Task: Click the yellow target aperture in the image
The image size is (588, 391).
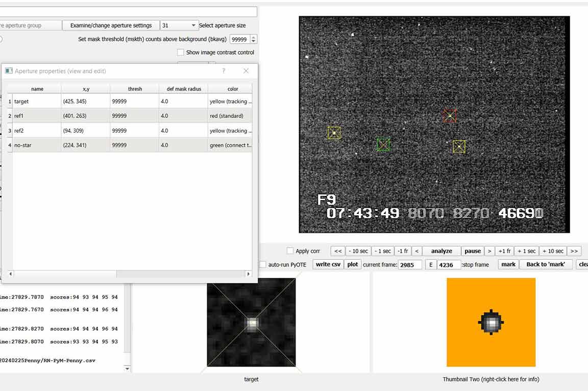Action: [x=459, y=146]
